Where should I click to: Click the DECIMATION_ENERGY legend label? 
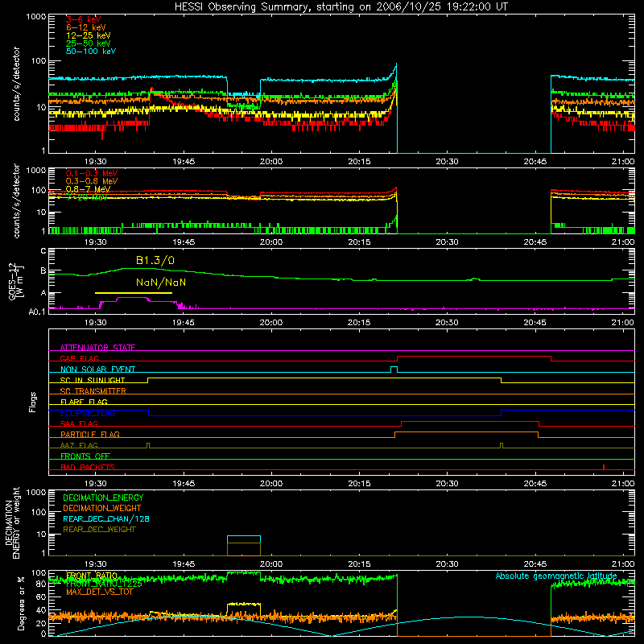click(x=103, y=497)
